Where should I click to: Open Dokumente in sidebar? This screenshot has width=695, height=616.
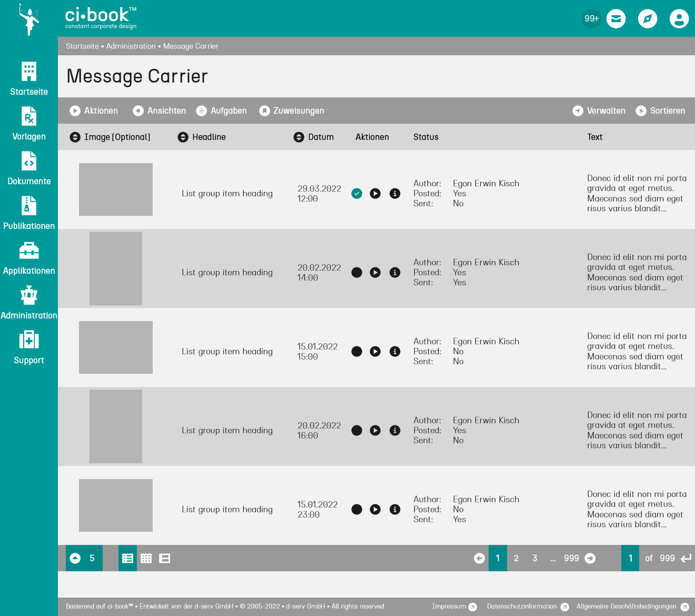[29, 168]
